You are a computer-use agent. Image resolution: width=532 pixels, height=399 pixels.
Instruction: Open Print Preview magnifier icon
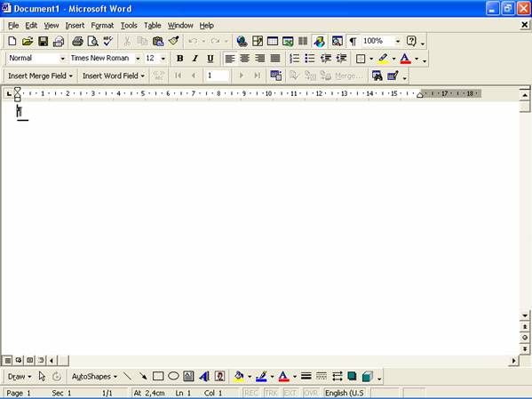click(92, 42)
